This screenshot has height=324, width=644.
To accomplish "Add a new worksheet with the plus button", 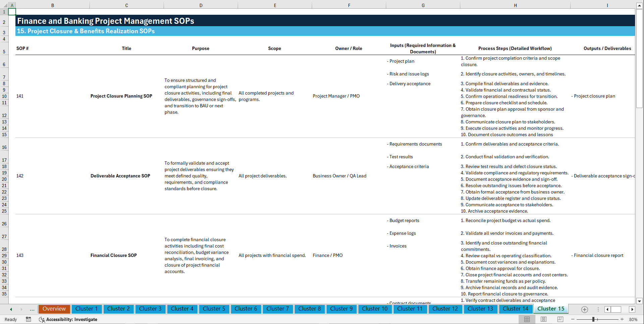I will [x=585, y=309].
